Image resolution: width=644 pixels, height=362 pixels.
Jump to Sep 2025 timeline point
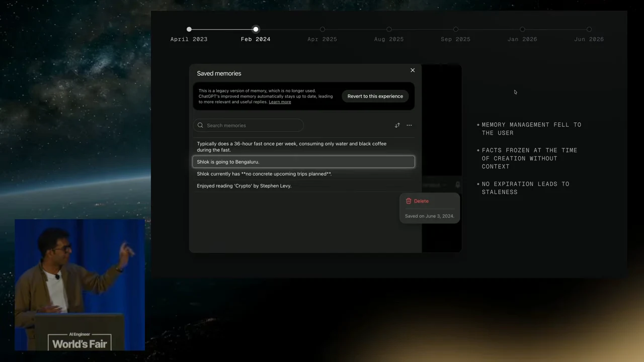coord(456,30)
